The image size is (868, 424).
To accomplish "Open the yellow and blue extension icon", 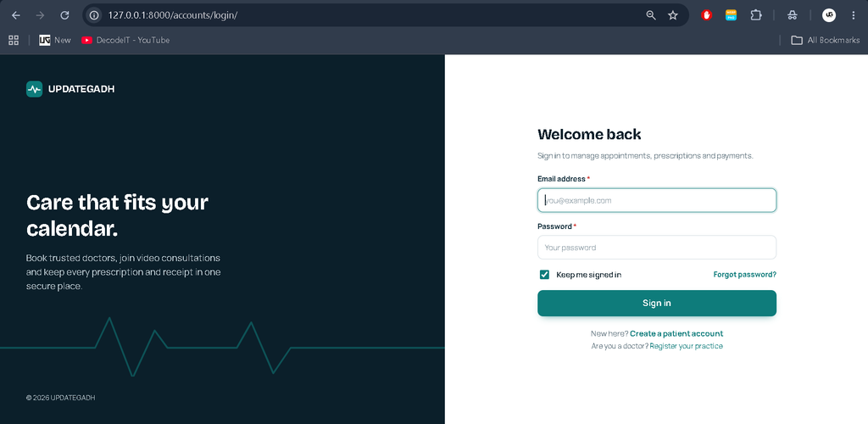I will pyautogui.click(x=732, y=15).
